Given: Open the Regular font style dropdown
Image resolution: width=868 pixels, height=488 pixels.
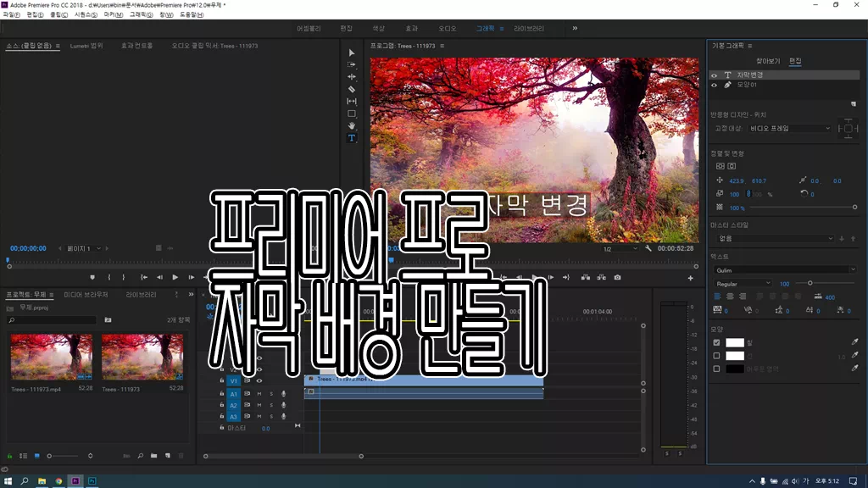Looking at the screenshot, I should point(743,283).
